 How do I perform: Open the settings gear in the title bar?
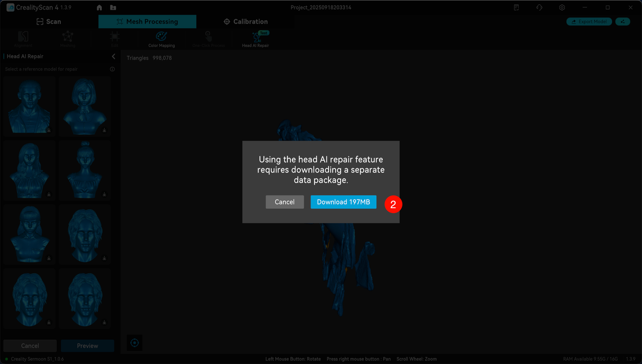click(x=562, y=8)
